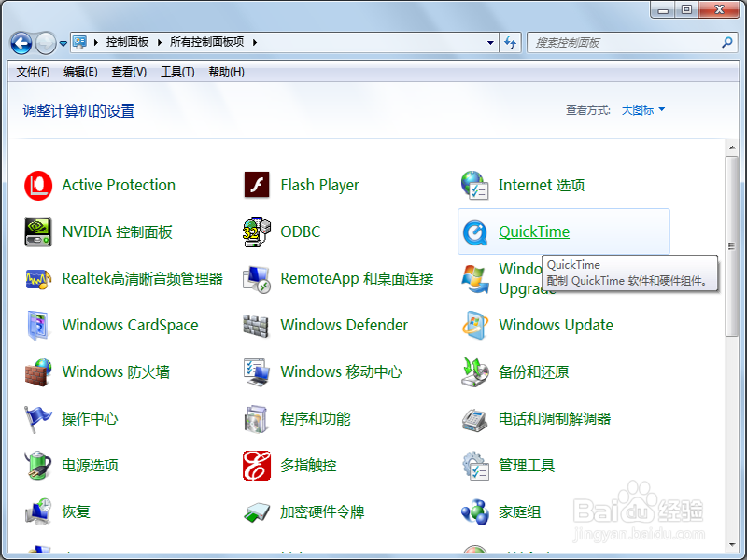Open the Windows Defender wall icon
Screen dimensions: 747x560
point(256,326)
